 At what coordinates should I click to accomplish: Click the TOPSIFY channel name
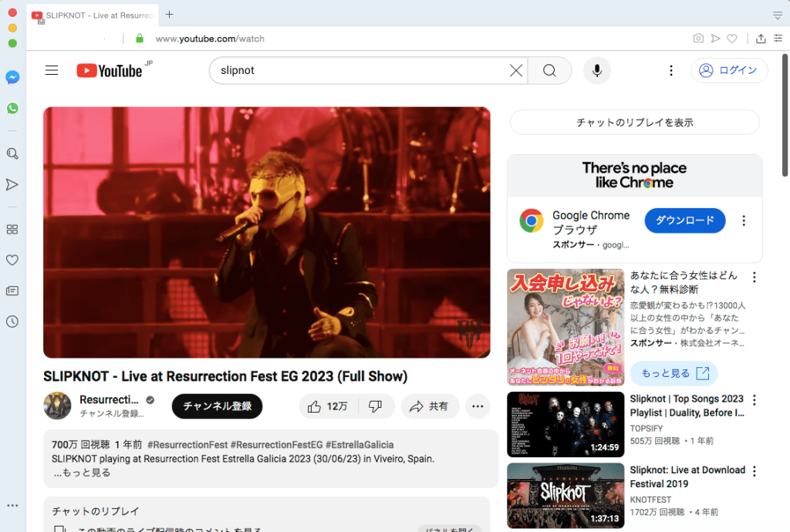[647, 429]
